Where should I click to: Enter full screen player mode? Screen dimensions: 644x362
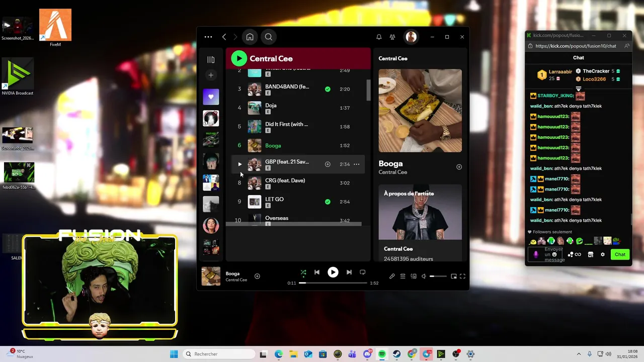462,276
